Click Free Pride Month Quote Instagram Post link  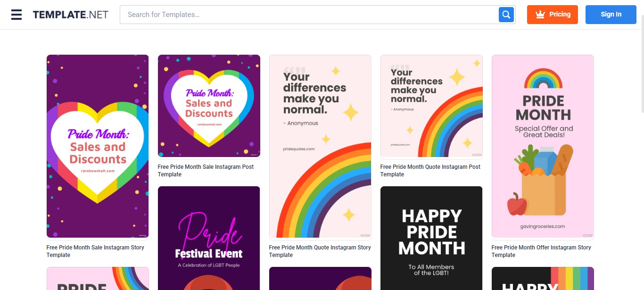(x=430, y=171)
